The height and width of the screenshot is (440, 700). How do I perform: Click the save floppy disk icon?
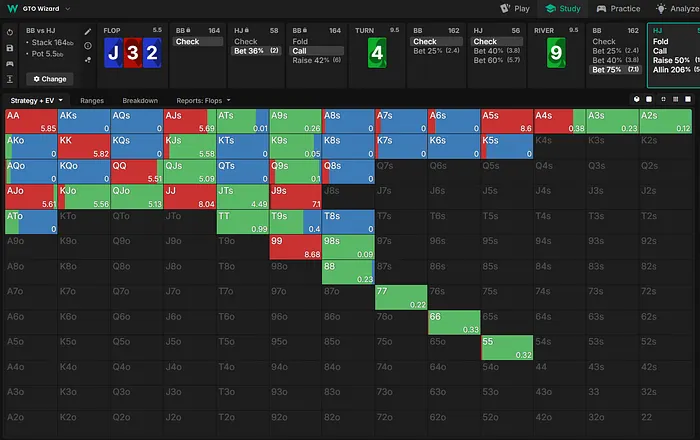pos(10,47)
